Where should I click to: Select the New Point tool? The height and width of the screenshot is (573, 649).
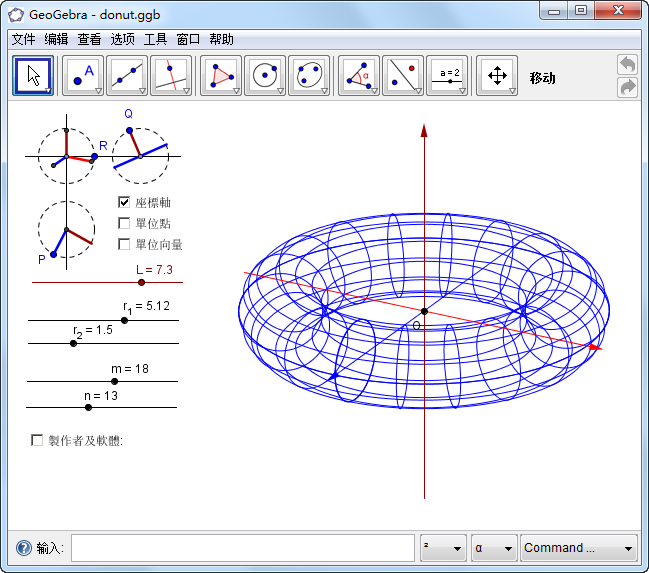point(83,75)
